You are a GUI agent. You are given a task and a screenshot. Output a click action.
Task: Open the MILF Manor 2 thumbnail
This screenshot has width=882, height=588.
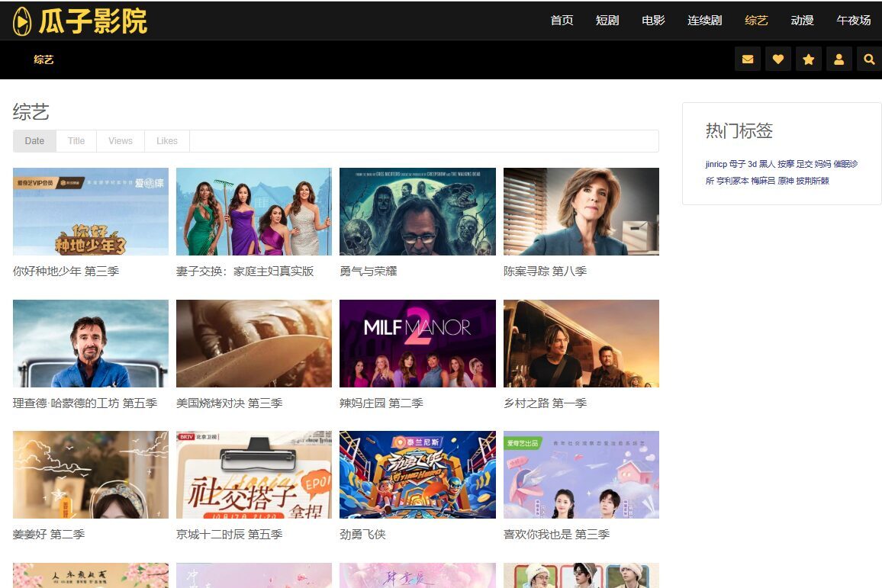[417, 343]
